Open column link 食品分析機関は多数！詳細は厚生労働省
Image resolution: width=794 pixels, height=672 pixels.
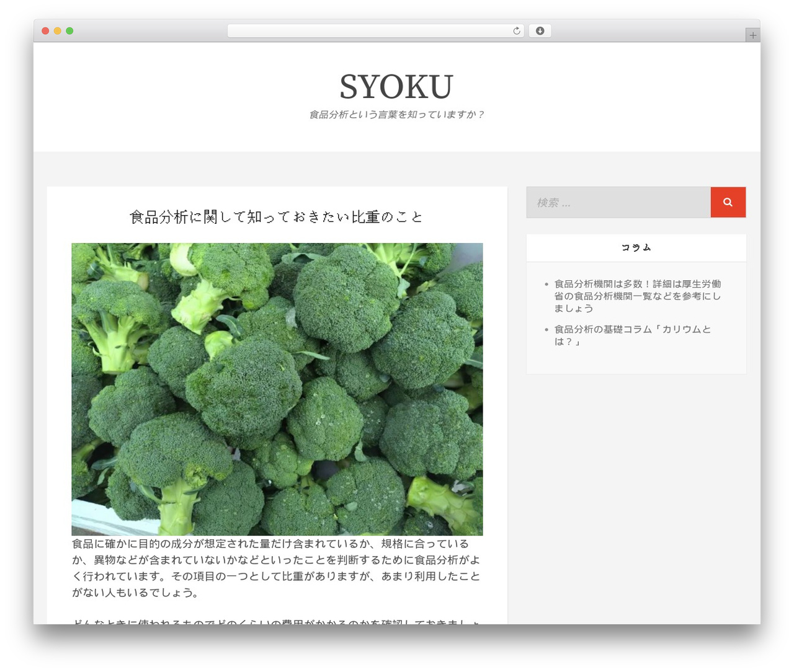point(638,296)
